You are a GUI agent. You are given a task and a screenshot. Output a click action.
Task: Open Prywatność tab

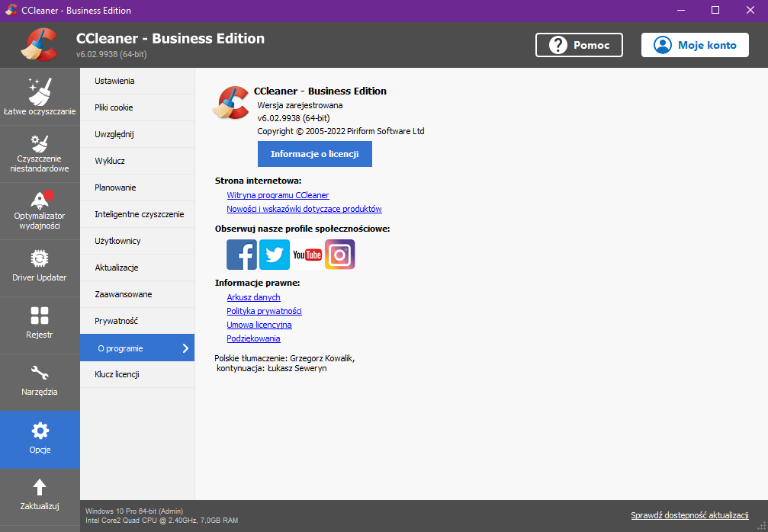click(137, 321)
